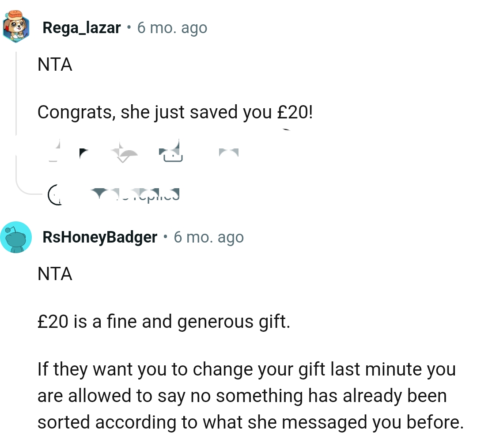The height and width of the screenshot is (448, 477).
Task: Open RsHoneyBadger's profile from the username
Action: point(100,237)
